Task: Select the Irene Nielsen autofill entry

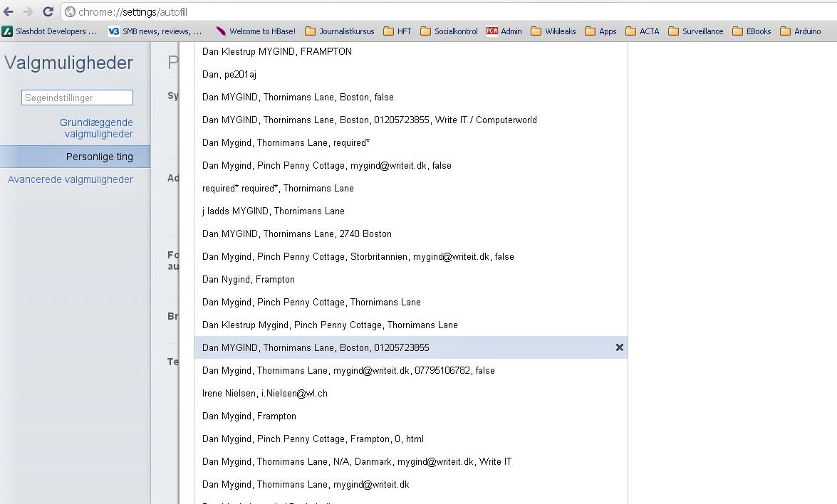Action: (x=265, y=393)
